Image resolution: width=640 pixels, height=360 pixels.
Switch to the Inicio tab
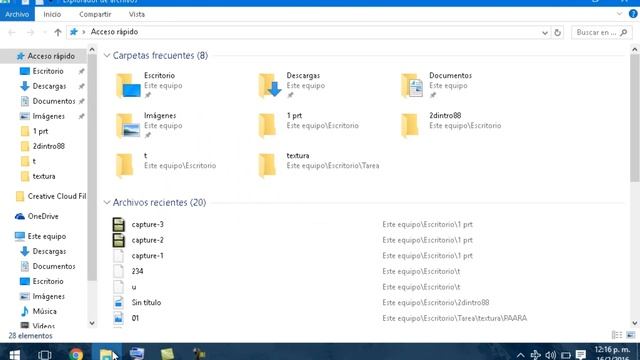52,14
